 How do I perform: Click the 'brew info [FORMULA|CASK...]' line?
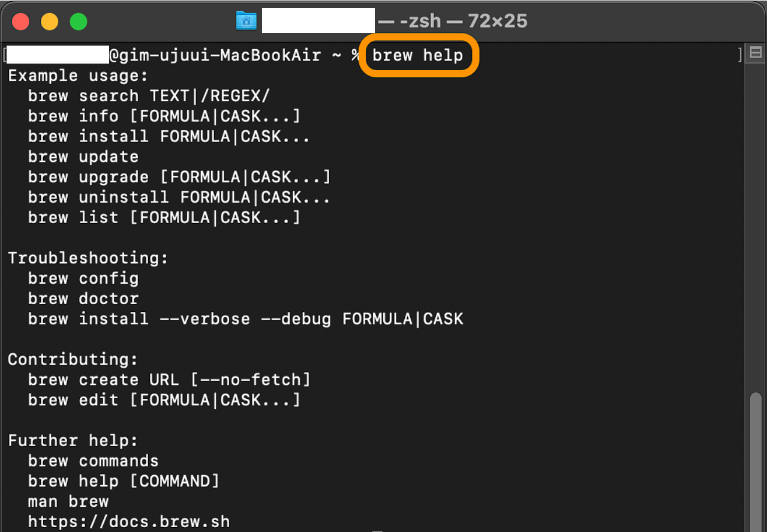[164, 116]
